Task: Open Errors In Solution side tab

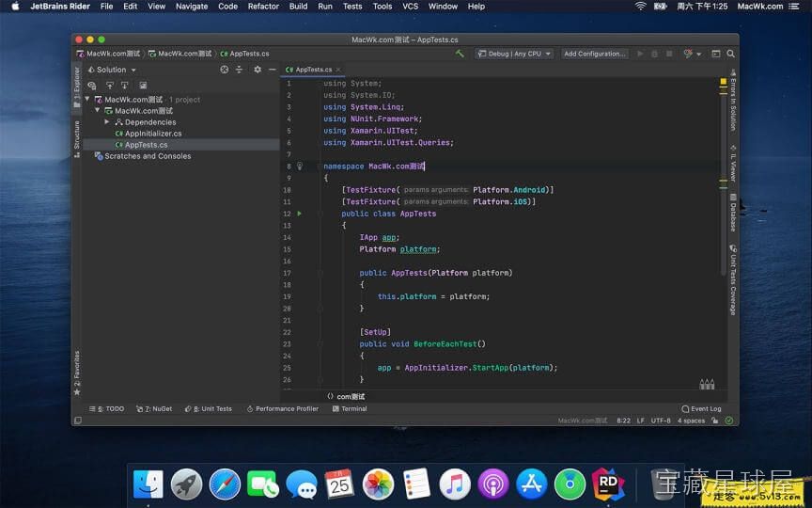Action: [733, 100]
